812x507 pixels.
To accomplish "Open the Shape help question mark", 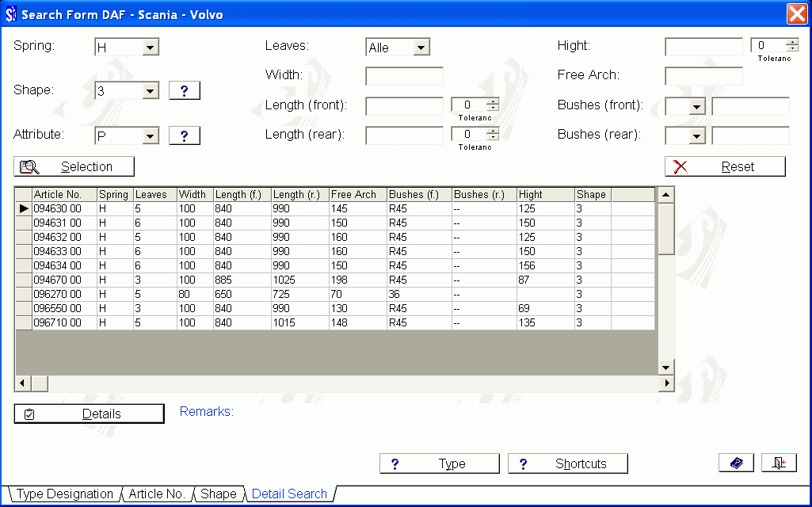I will pyautogui.click(x=185, y=90).
